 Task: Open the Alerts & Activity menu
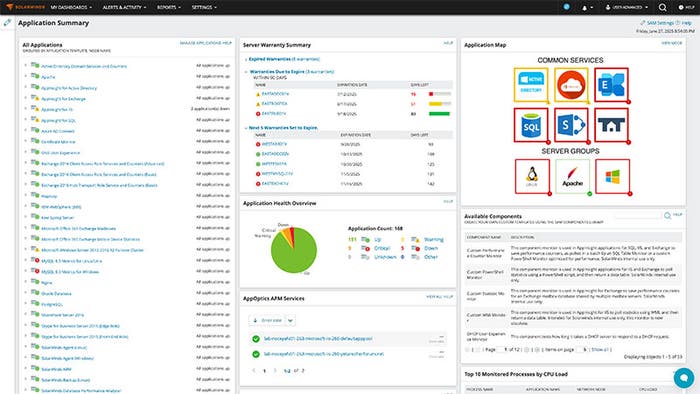[124, 7]
